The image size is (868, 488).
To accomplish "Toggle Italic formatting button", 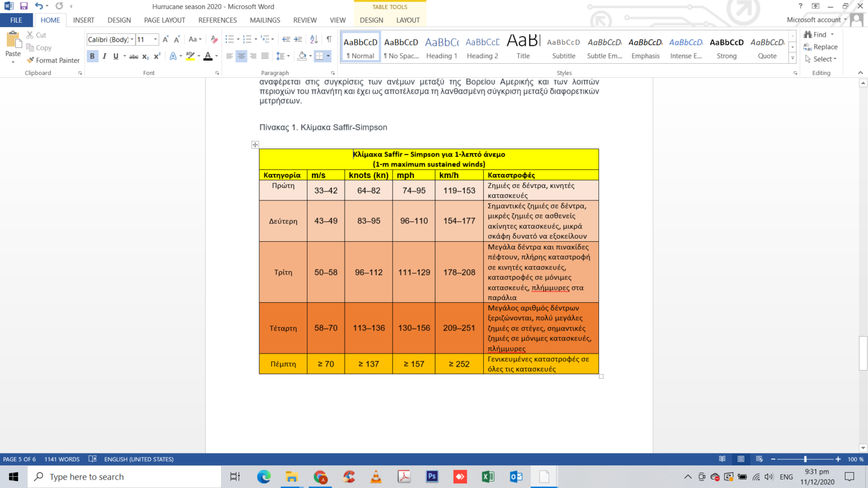I will pos(104,56).
